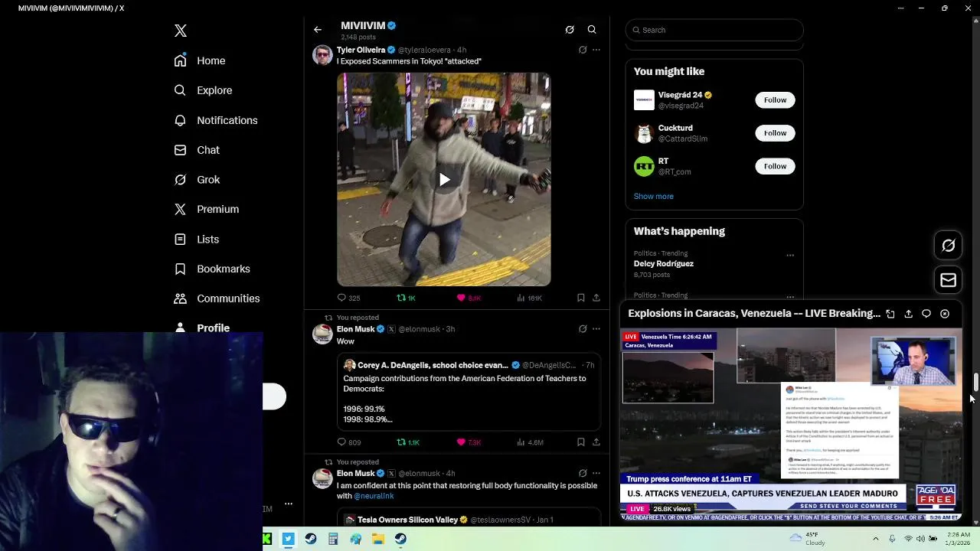Bookmark the Elon Musk 'Wow' post
Image resolution: width=980 pixels, height=551 pixels.
pyautogui.click(x=581, y=442)
